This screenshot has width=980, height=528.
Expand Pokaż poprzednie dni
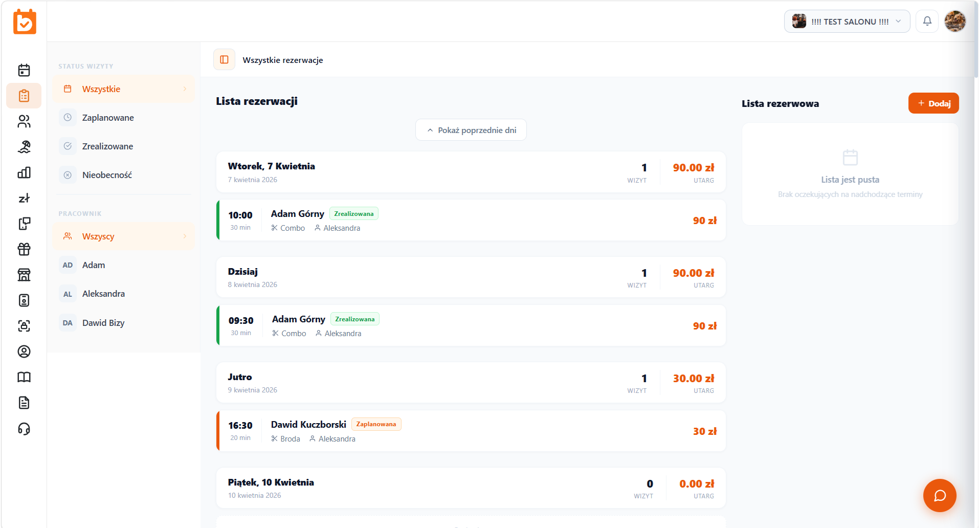pos(471,130)
